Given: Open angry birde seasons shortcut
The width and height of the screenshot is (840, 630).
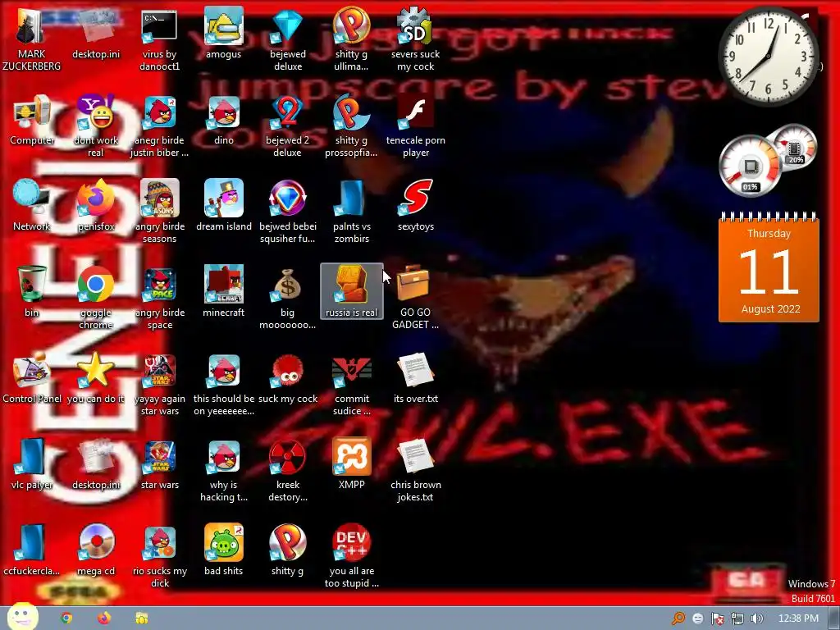Looking at the screenshot, I should (x=159, y=212).
